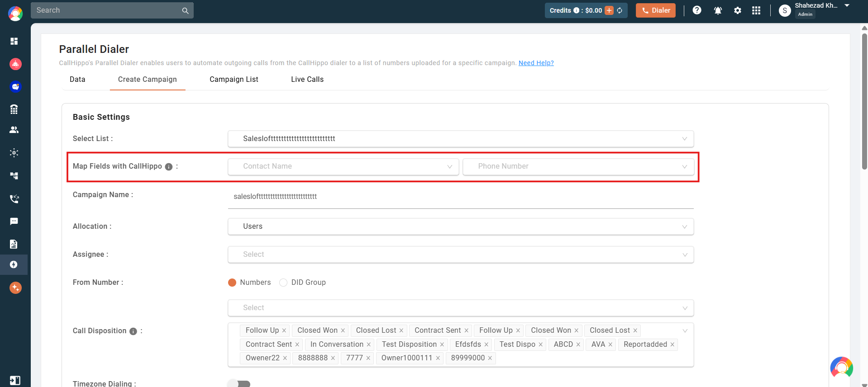The width and height of the screenshot is (868, 387).
Task: Open the Contact Name mapping dropdown
Action: [343, 166]
